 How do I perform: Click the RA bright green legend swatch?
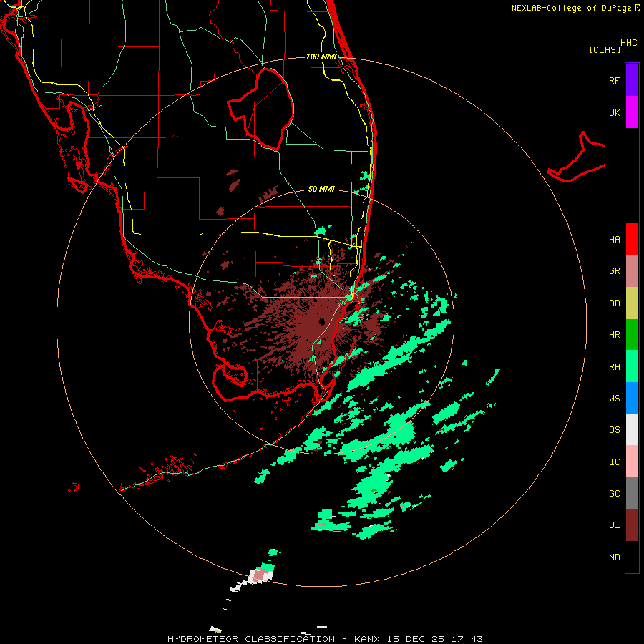click(x=632, y=366)
